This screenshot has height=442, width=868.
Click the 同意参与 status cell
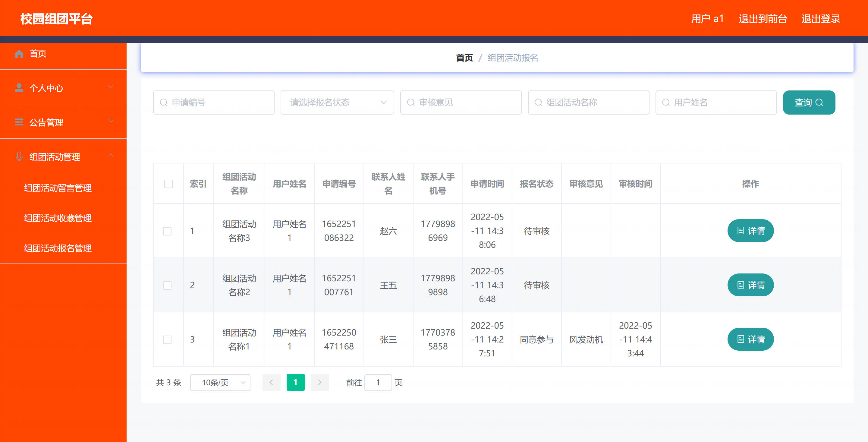[536, 339]
